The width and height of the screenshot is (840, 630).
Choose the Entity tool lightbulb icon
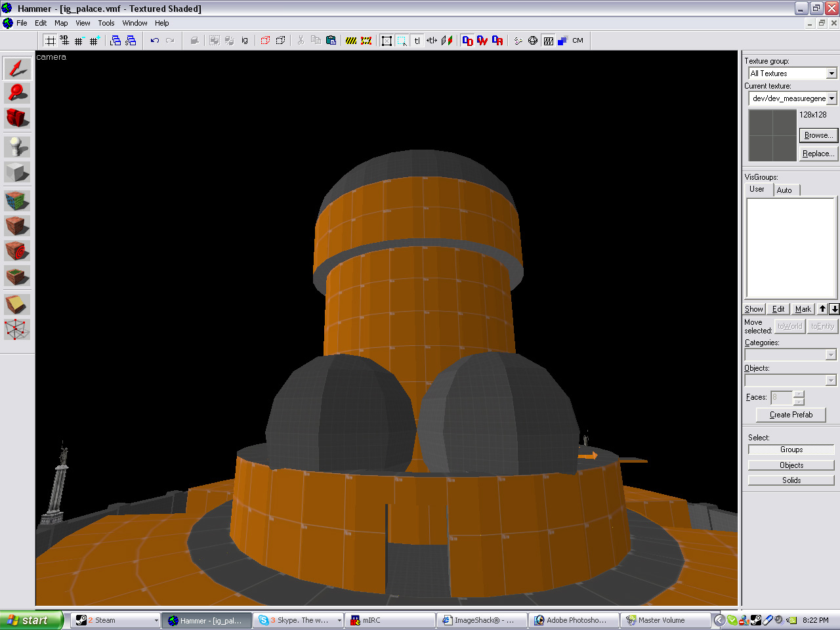click(17, 147)
